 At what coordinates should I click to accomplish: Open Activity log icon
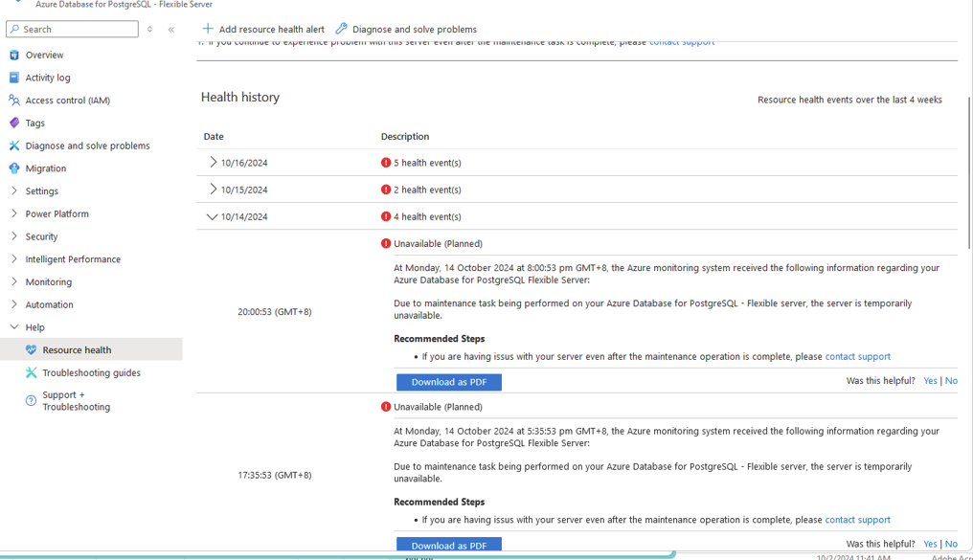pyautogui.click(x=14, y=78)
